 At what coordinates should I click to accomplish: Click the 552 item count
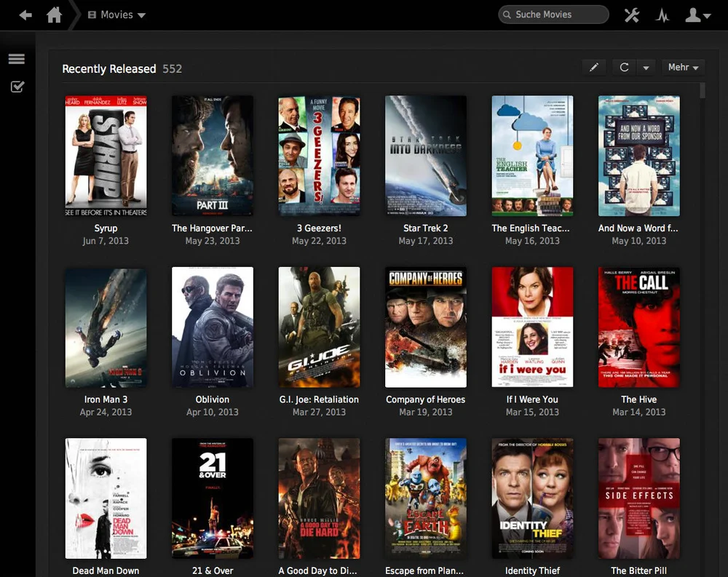point(173,68)
